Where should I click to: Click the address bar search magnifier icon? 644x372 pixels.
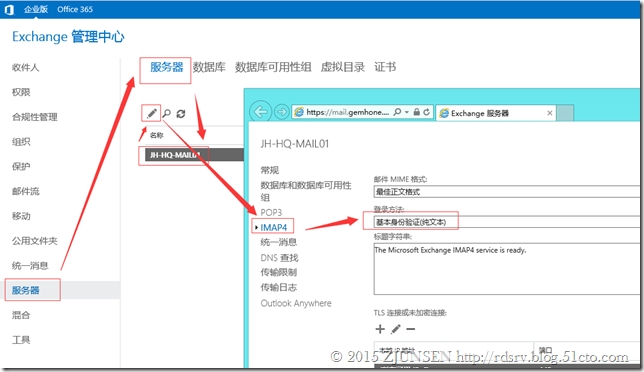[397, 112]
